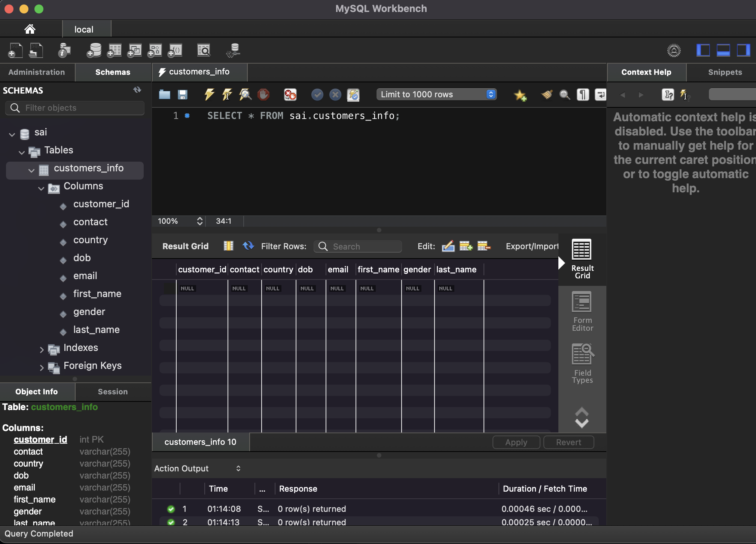The height and width of the screenshot is (544, 756).
Task: Click the Revert button
Action: coord(568,442)
